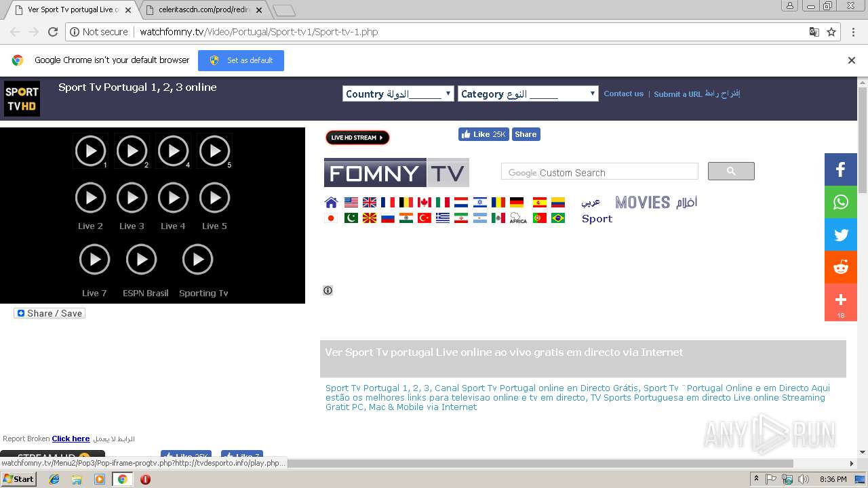Select the Italy flag
Viewport: 868px width, 488px height.
tap(443, 202)
